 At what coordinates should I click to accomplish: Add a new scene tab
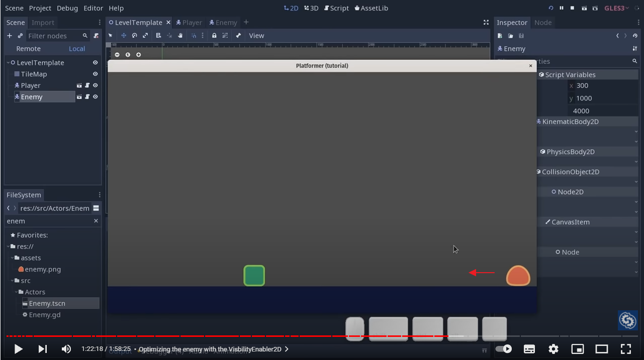coord(246,22)
